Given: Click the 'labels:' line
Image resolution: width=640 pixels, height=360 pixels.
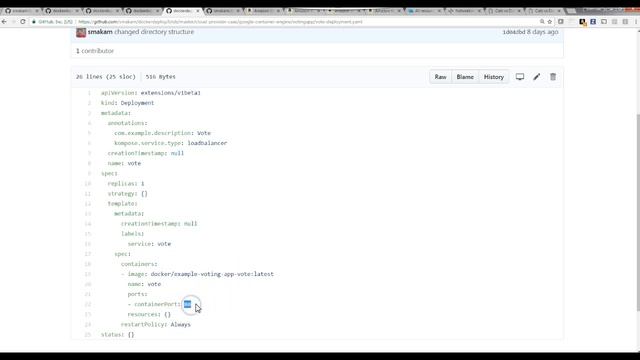Looking at the screenshot, I should tap(132, 233).
